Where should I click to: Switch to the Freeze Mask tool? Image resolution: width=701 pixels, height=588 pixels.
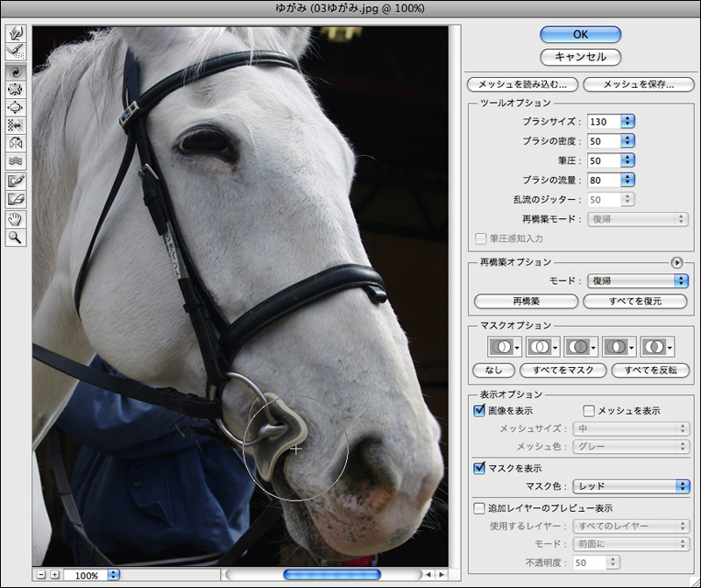pyautogui.click(x=15, y=181)
